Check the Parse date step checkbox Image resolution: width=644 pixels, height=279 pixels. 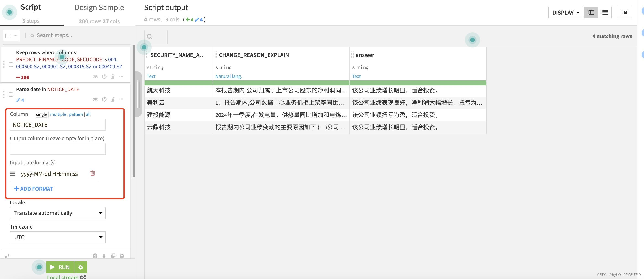coord(11,94)
